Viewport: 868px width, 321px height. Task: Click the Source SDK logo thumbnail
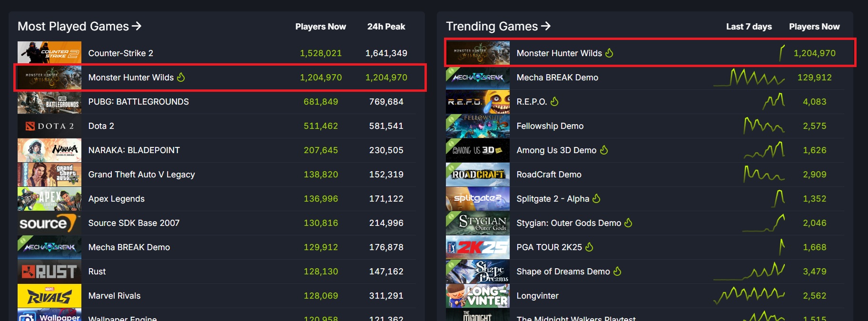pos(49,223)
